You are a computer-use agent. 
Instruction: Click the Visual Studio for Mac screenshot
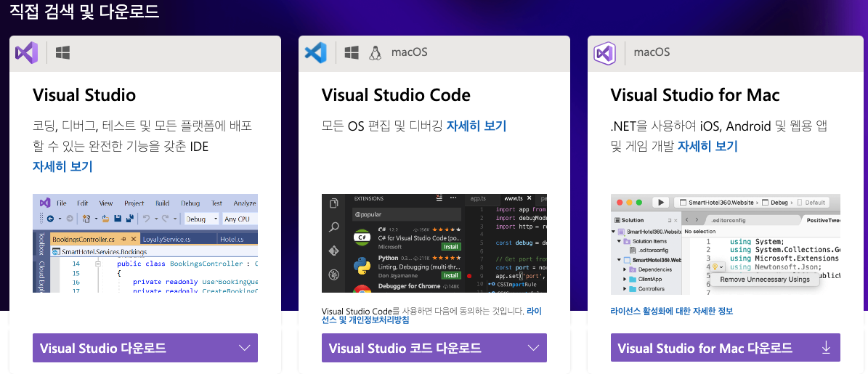[x=725, y=244]
